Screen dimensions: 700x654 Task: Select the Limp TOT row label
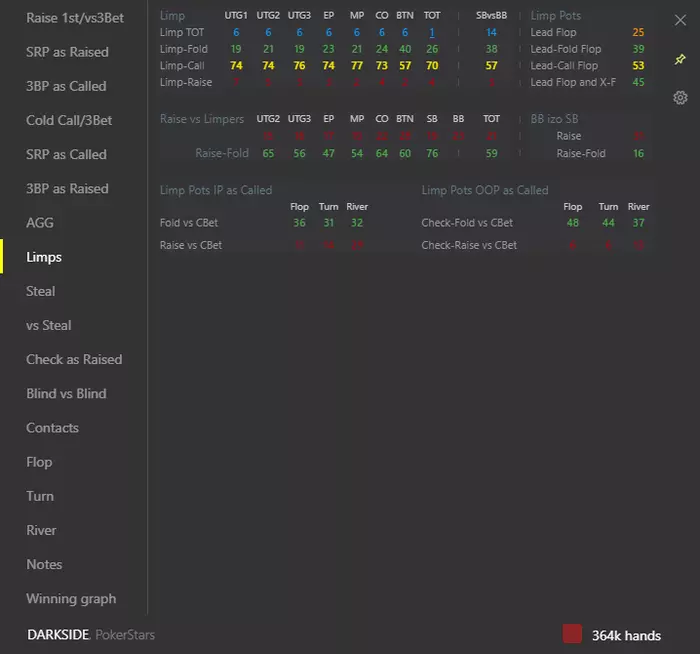coord(182,33)
